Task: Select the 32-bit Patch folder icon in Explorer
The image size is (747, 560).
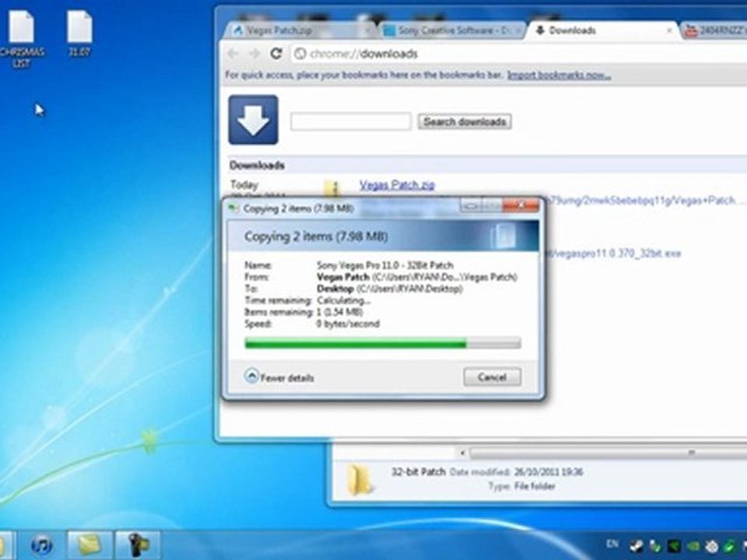Action: (359, 480)
